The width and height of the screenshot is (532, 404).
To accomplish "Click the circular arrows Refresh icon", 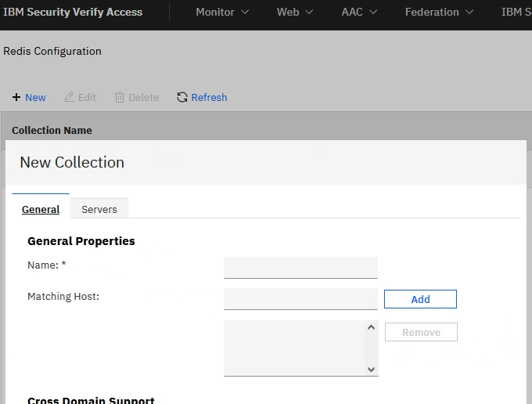I will coord(182,98).
